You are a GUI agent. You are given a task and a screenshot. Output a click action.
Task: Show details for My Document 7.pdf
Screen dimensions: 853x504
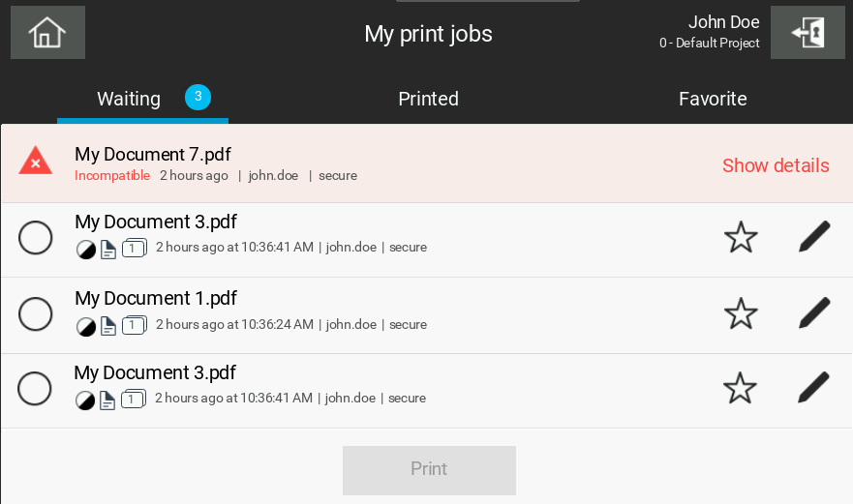776,165
